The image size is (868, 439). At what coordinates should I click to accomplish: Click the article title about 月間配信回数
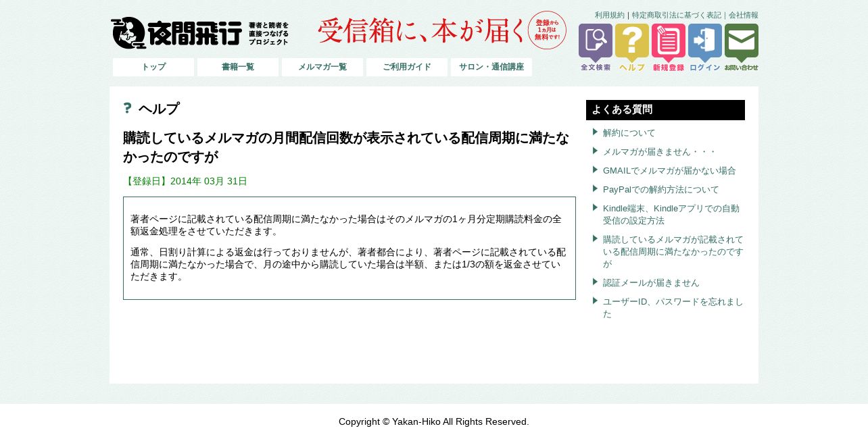coord(346,147)
